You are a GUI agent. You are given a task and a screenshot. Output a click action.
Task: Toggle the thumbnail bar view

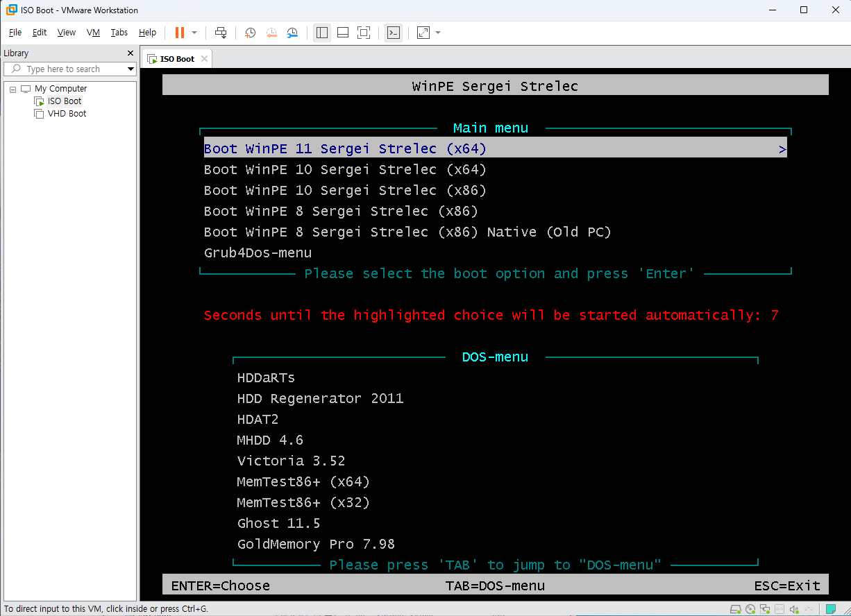(343, 33)
